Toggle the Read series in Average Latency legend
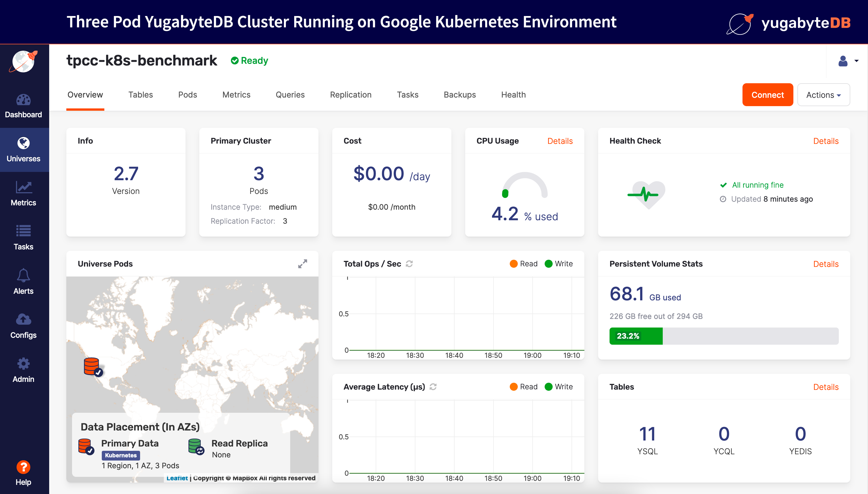The height and width of the screenshot is (494, 868). coord(523,387)
